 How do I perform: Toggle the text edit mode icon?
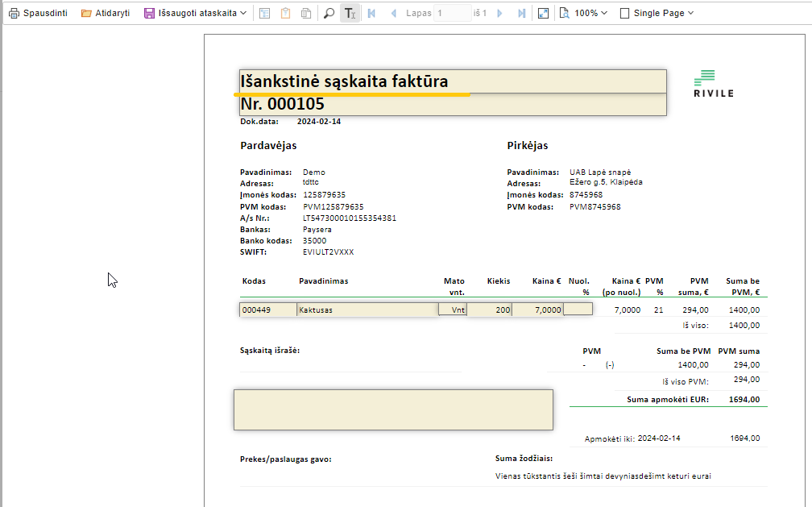pos(350,14)
